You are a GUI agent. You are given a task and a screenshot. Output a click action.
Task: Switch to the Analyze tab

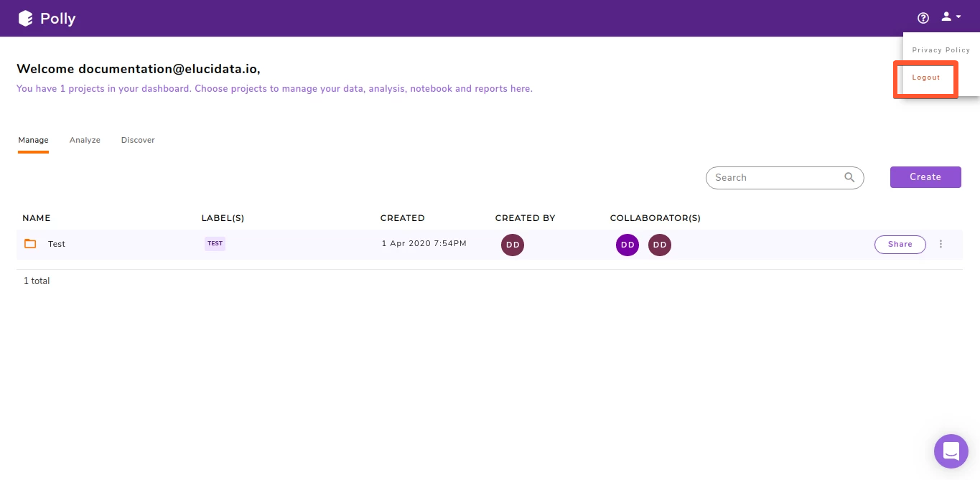tap(85, 140)
